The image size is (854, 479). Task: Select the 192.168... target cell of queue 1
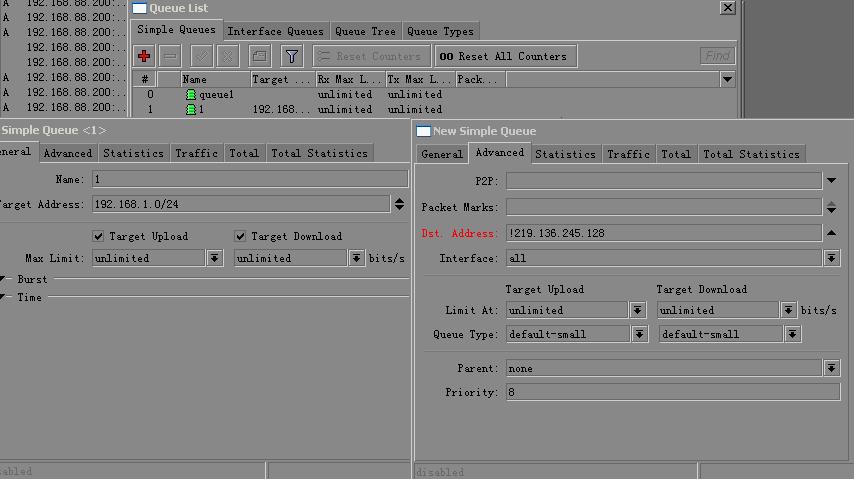[x=282, y=110]
